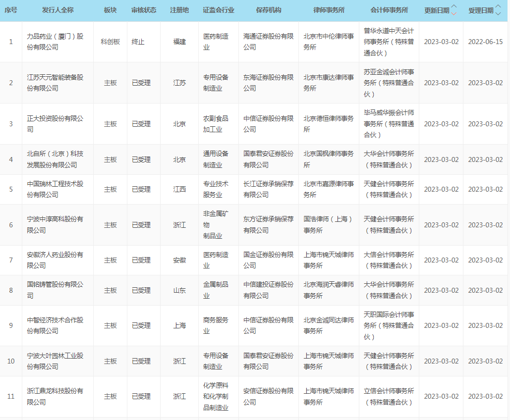Click 终止 status in first row
Viewport: 510px width, 420px height.
pos(138,42)
